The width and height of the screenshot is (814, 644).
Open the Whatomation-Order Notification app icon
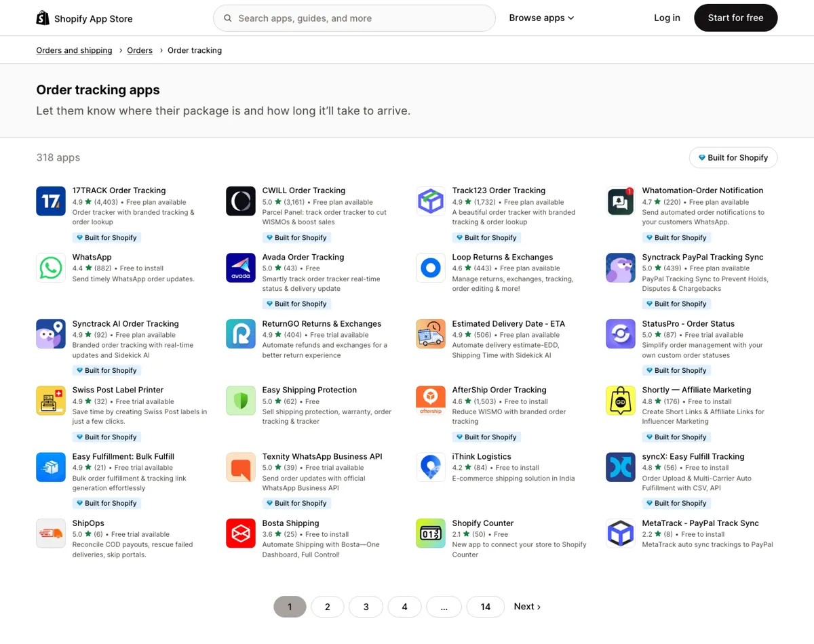(x=621, y=201)
